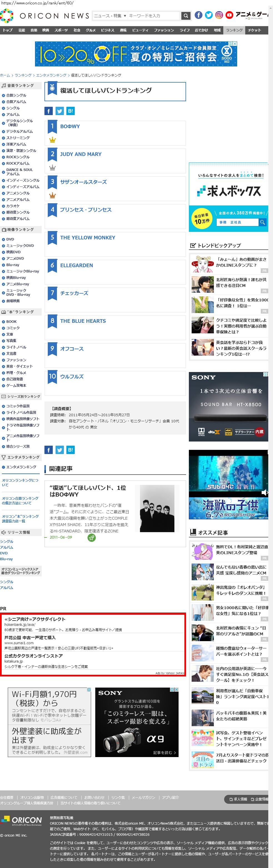Click the ホーム breadcrumb link
This screenshot has width=273, height=868.
pyautogui.click(x=5, y=75)
